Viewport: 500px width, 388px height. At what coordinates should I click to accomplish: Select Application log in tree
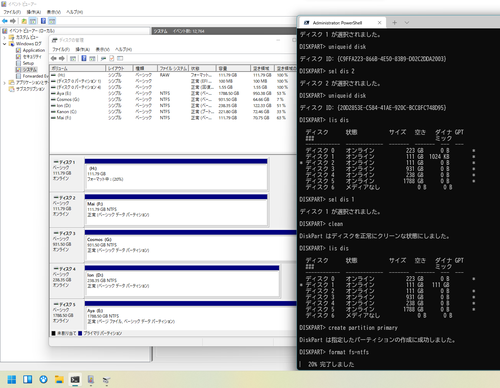[x=34, y=50]
